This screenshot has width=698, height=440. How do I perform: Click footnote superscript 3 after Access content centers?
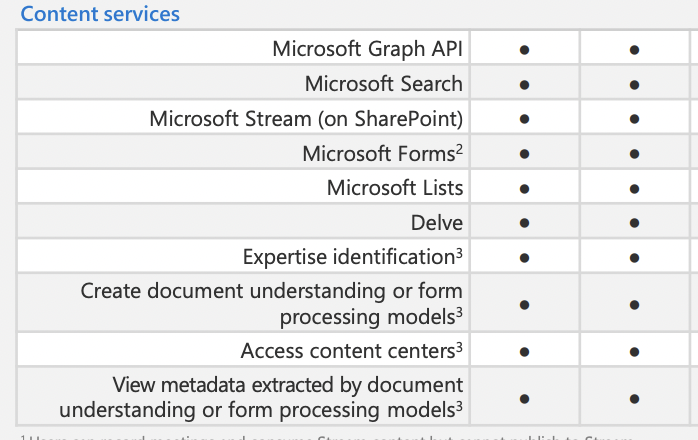click(459, 346)
